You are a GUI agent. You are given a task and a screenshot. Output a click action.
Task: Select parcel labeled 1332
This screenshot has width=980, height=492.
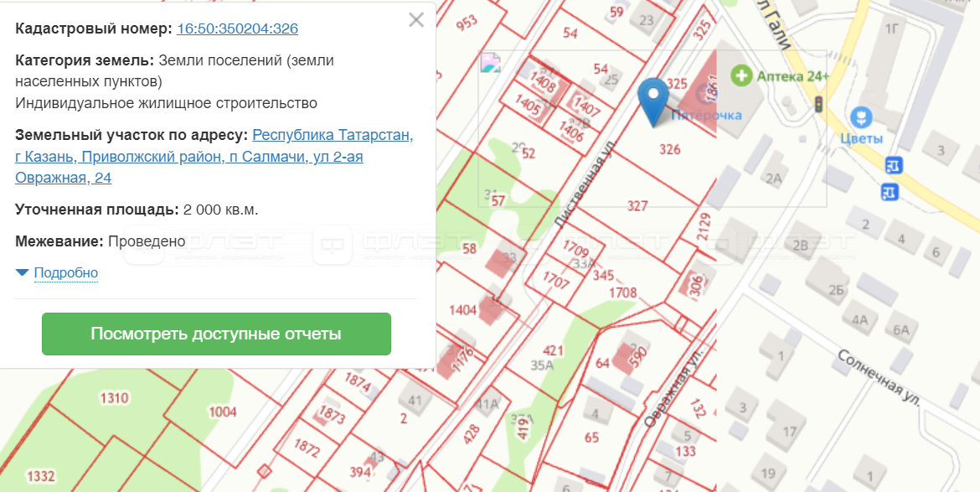41,476
